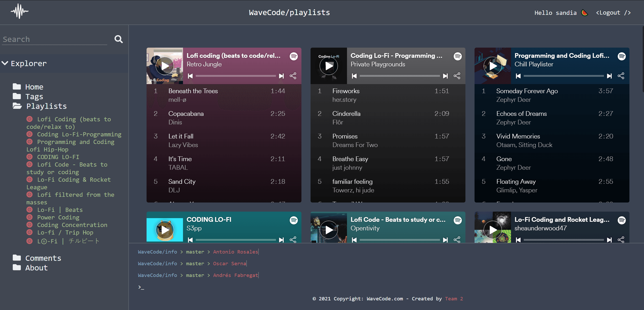Collapse the Explorer section chevron
Viewport: 644px width, 310px height.
click(5, 63)
